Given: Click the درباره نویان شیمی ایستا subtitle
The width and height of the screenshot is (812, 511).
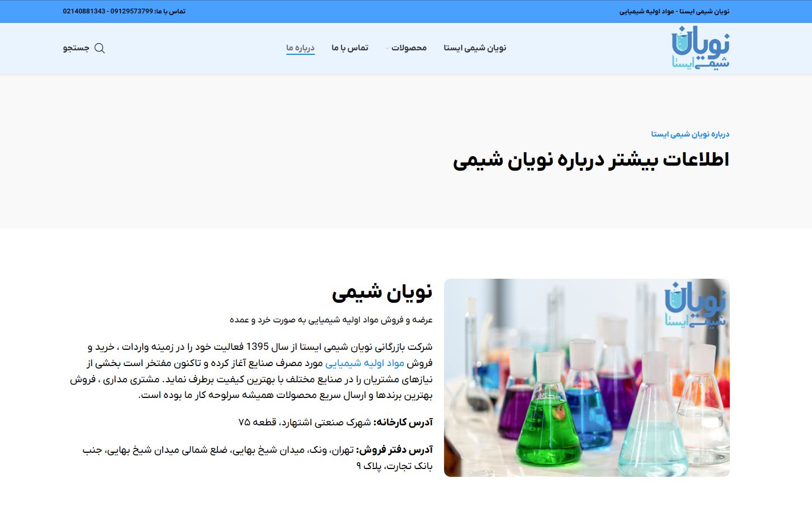Looking at the screenshot, I should 690,134.
